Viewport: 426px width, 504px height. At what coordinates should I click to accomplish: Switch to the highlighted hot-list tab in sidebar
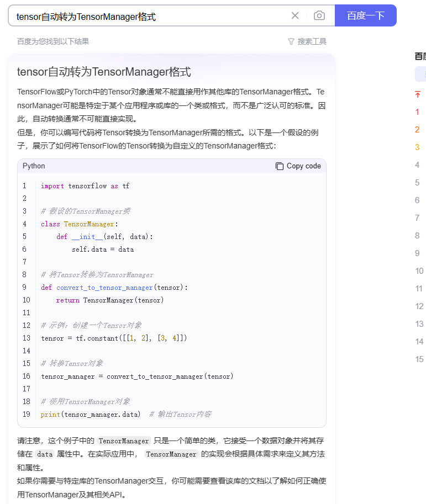point(421,75)
